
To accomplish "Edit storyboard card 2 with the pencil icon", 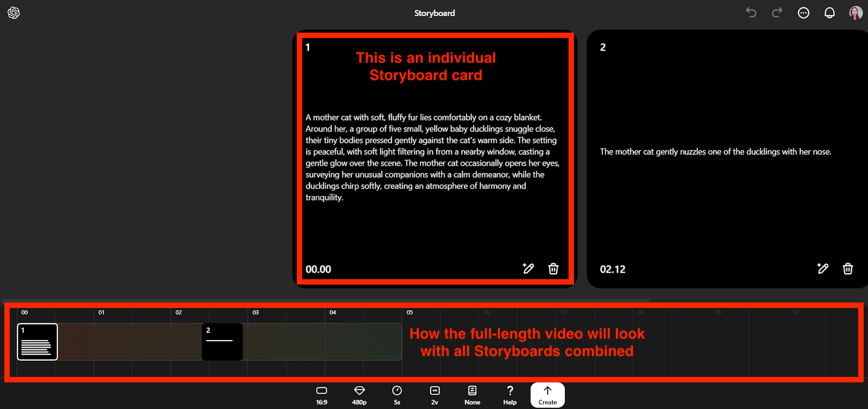I will tap(822, 268).
